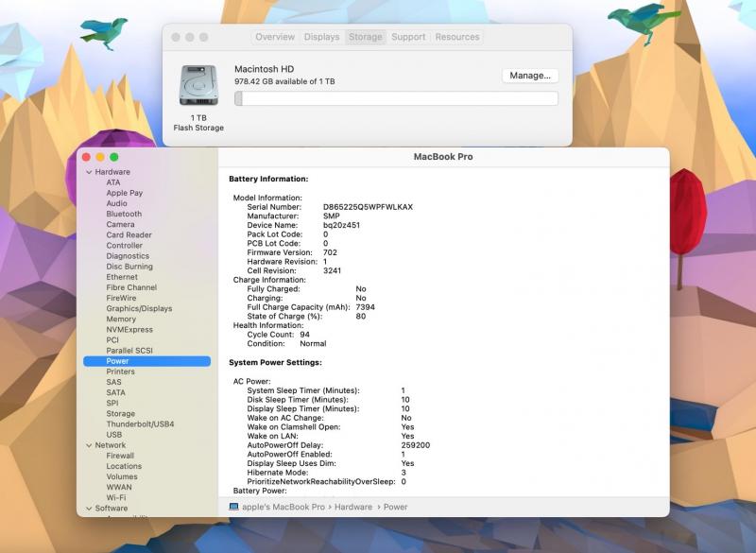Click the Cell Revision value 3241
Viewport: 756px width, 553px height.
[333, 271]
